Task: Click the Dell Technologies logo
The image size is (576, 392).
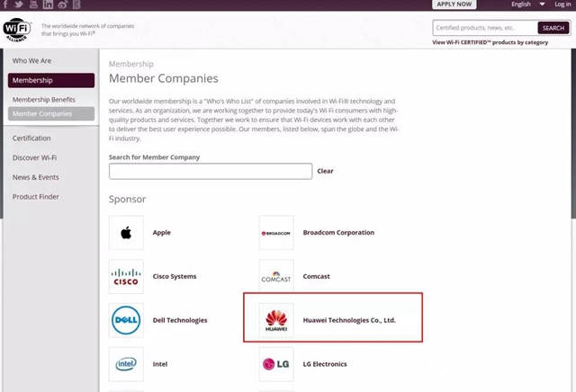Action: (126, 320)
